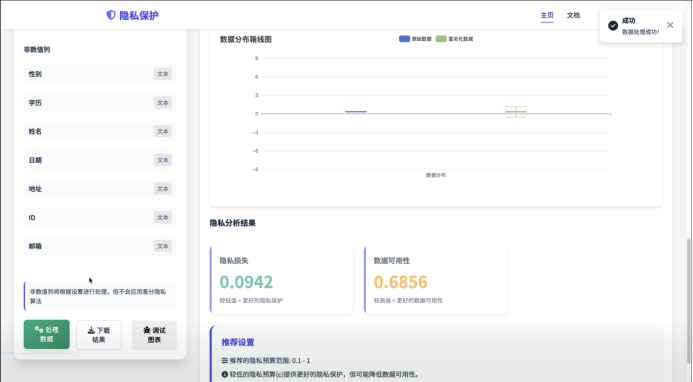
Task: Click the 文本 tag on 地址 row
Action: pos(163,189)
